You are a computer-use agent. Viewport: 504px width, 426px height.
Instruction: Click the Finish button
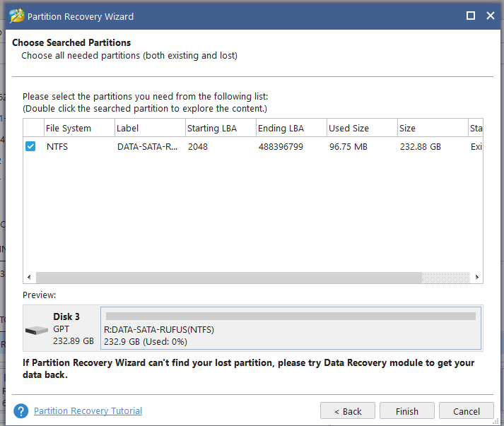tap(406, 411)
